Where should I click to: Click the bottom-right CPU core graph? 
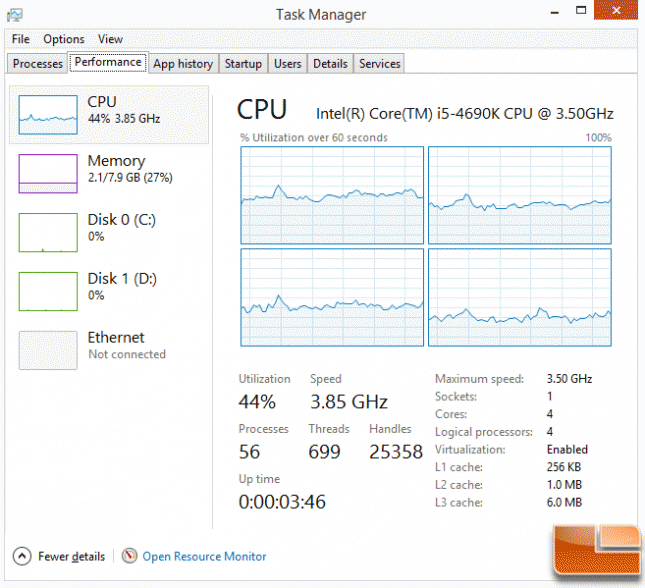(x=520, y=297)
